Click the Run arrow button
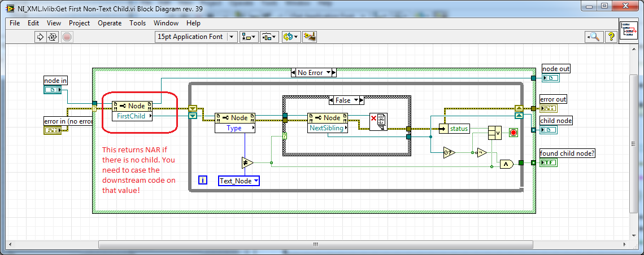The image size is (644, 255). [x=40, y=37]
